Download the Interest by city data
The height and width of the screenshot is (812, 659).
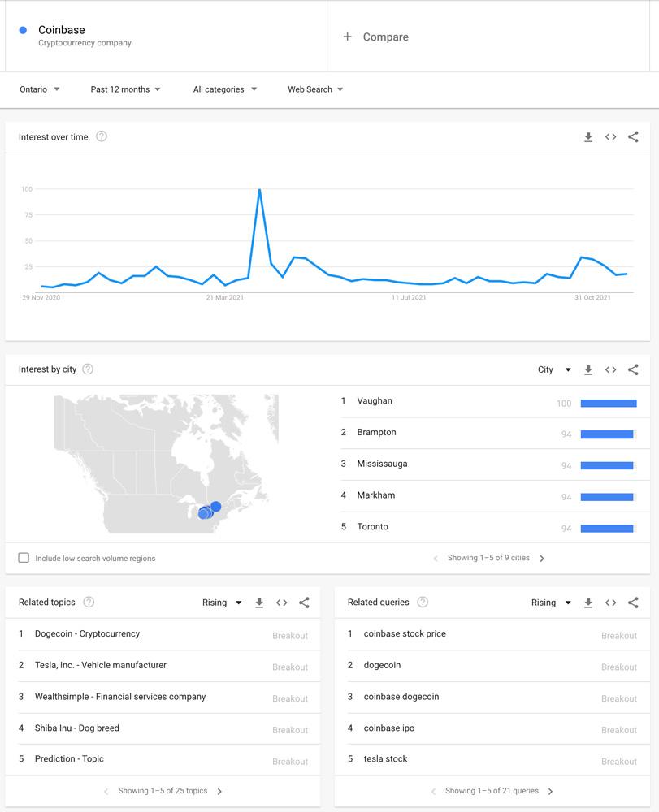coord(588,370)
